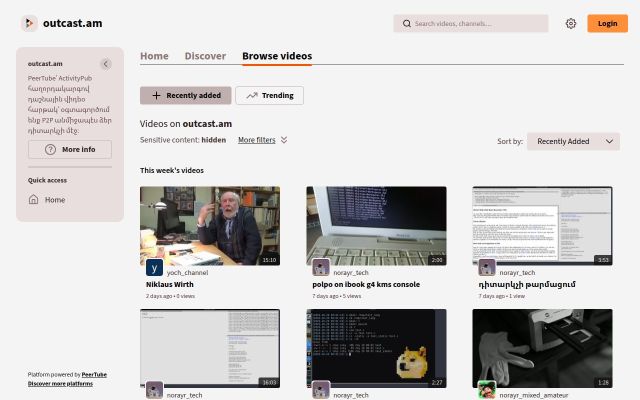Open Discover more platforms link

pyautogui.click(x=60, y=384)
